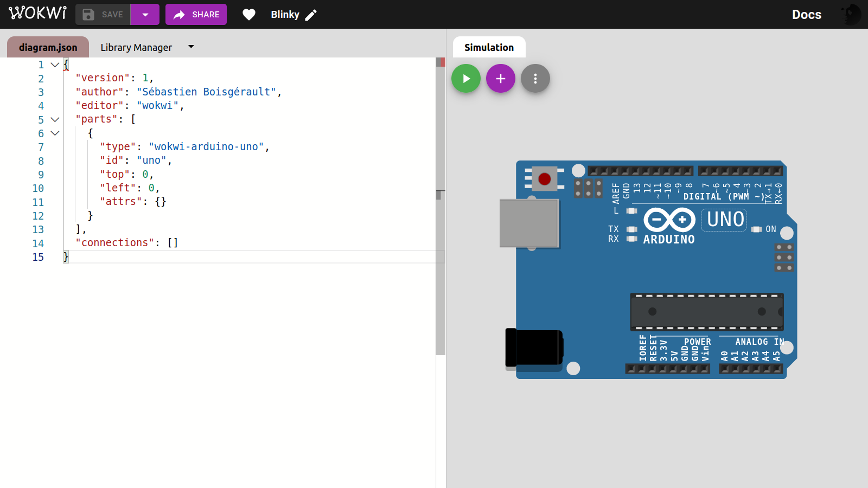The image size is (868, 488).
Task: Collapse the parts array fold at line 5
Action: point(55,119)
